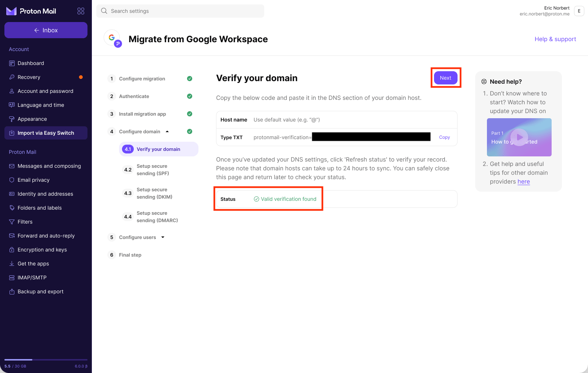This screenshot has width=588, height=373.
Task: Click the green check beside Configure migration
Action: 190,79
